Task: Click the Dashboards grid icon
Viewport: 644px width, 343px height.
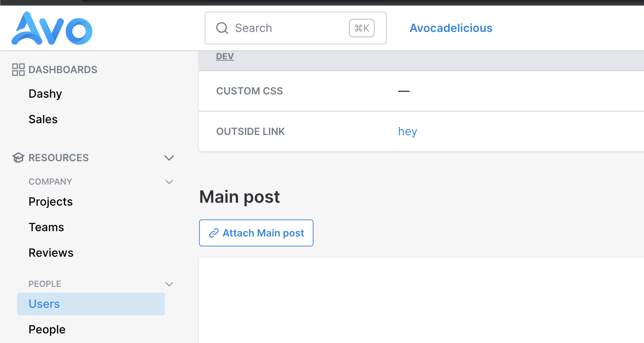Action: (x=18, y=70)
